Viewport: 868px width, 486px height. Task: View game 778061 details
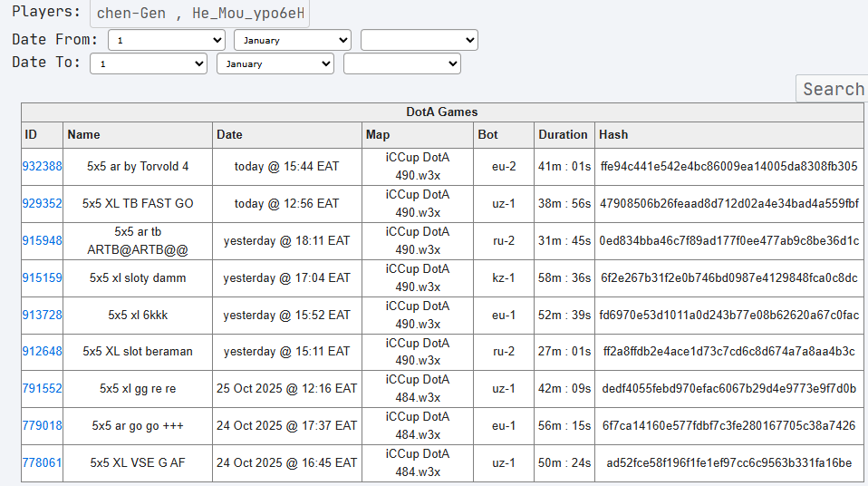point(43,462)
